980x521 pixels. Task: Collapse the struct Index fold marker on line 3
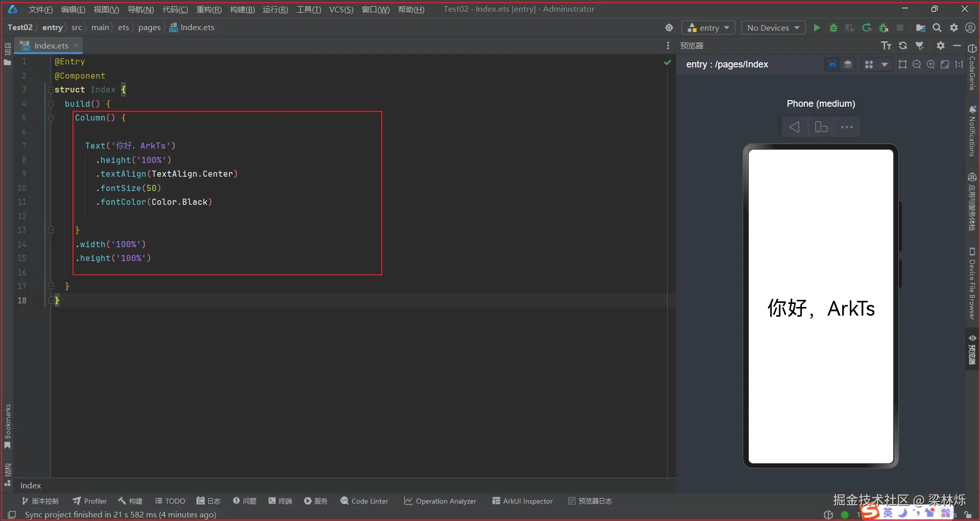51,90
